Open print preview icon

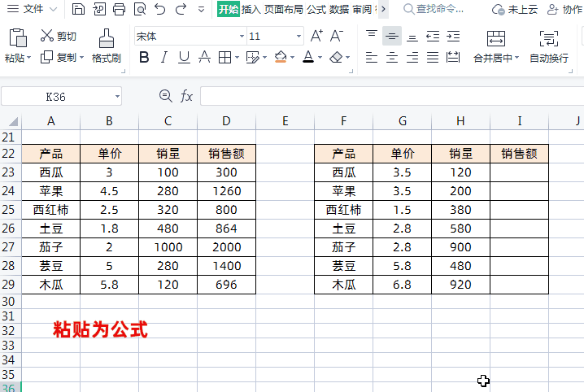click(x=140, y=9)
